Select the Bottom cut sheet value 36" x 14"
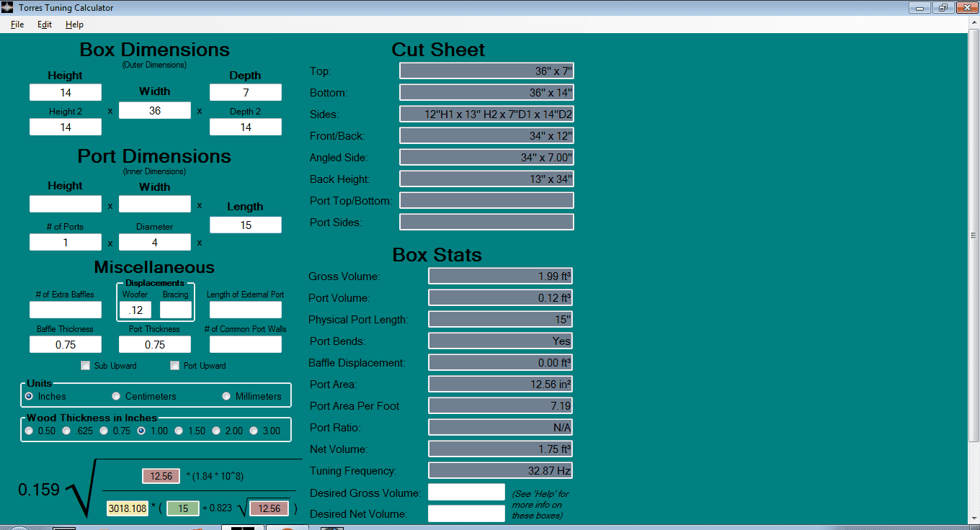This screenshot has height=530, width=980. [486, 92]
